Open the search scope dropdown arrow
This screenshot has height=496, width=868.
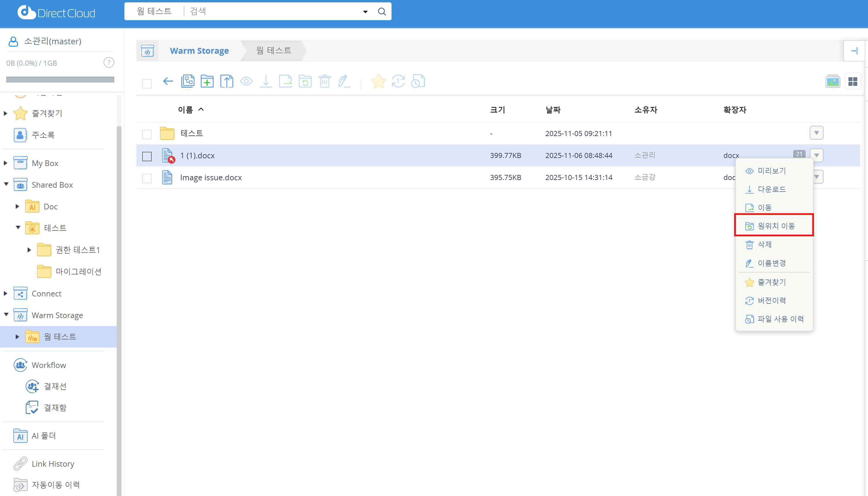pos(365,12)
